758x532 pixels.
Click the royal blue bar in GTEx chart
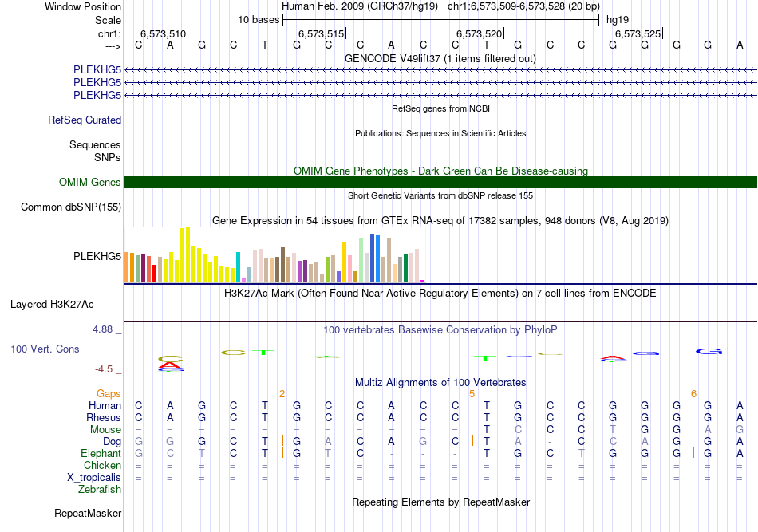(373, 258)
